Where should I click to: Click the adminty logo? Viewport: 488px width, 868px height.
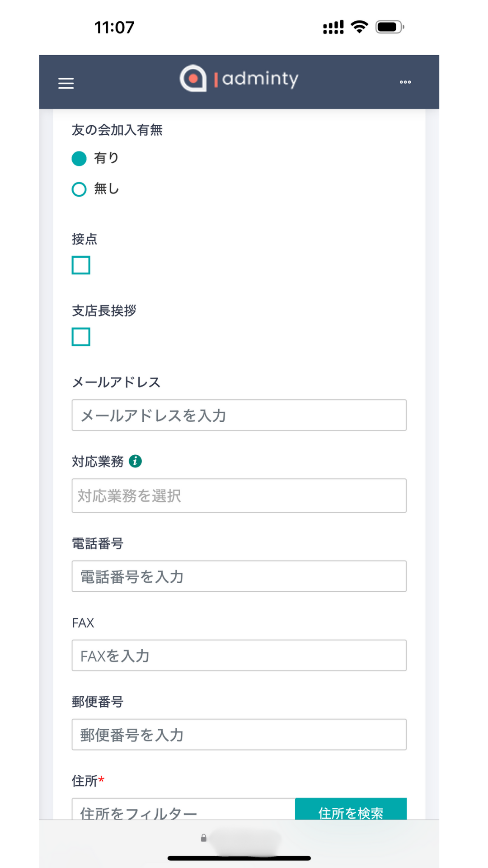point(239,79)
